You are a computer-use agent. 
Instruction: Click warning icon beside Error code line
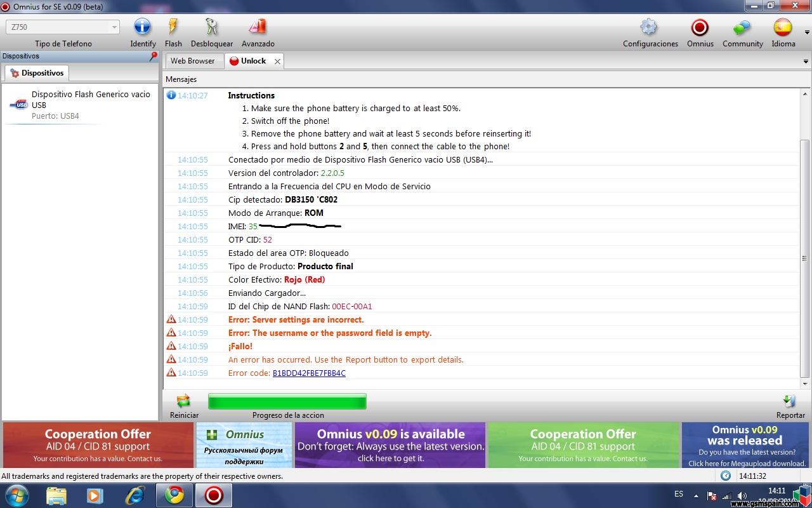tap(171, 373)
